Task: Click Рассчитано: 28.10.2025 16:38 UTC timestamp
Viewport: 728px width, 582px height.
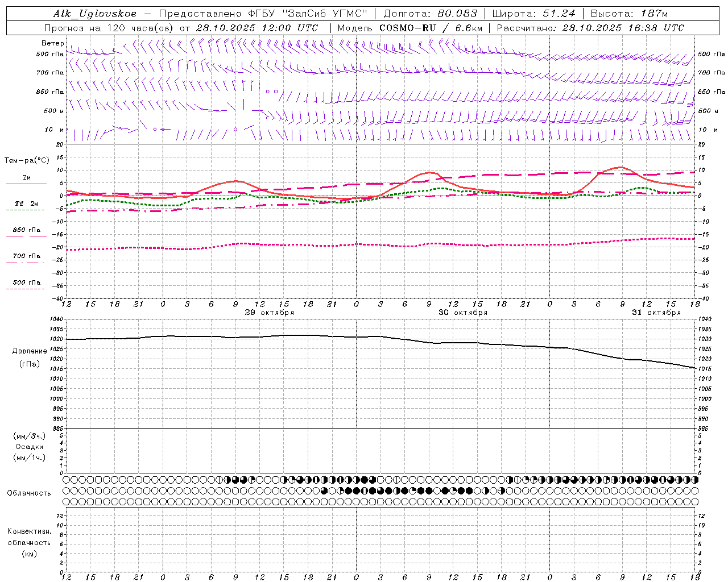Action: click(x=590, y=28)
